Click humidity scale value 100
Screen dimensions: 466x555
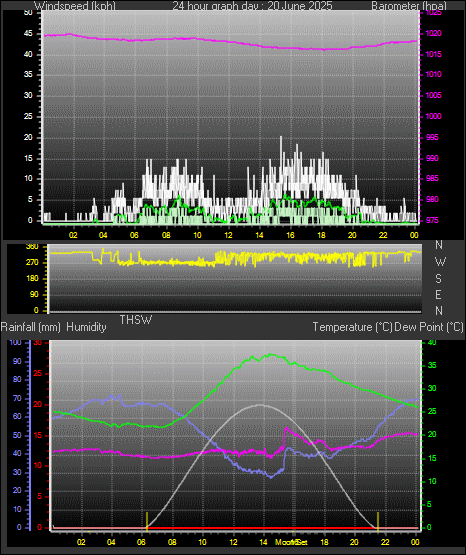pos(16,342)
